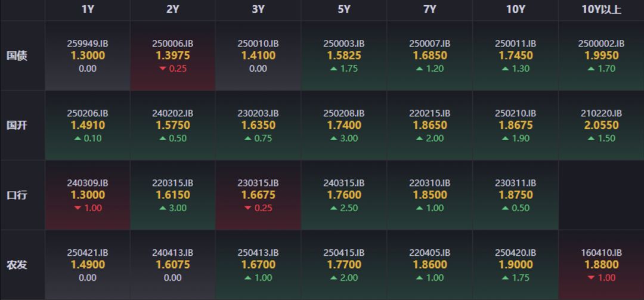644x300 pixels.
Task: Select the 国开 row label
Action: [x=17, y=126]
